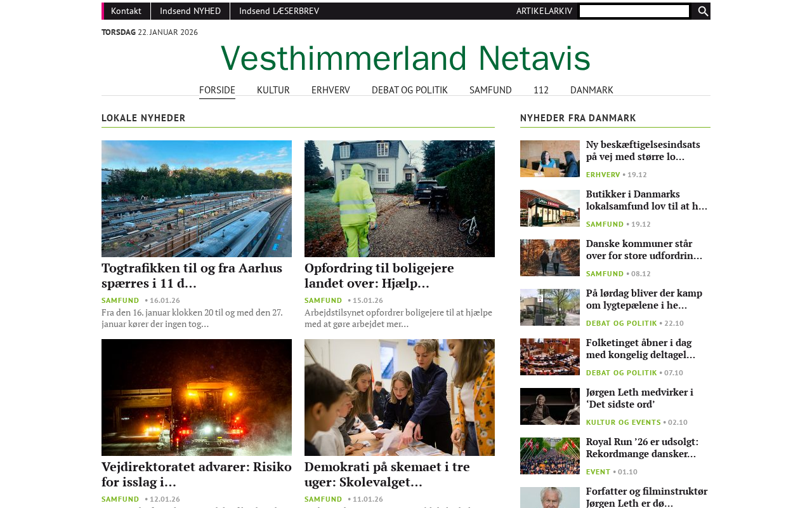Select the SAMFUND navigation item

point(490,90)
